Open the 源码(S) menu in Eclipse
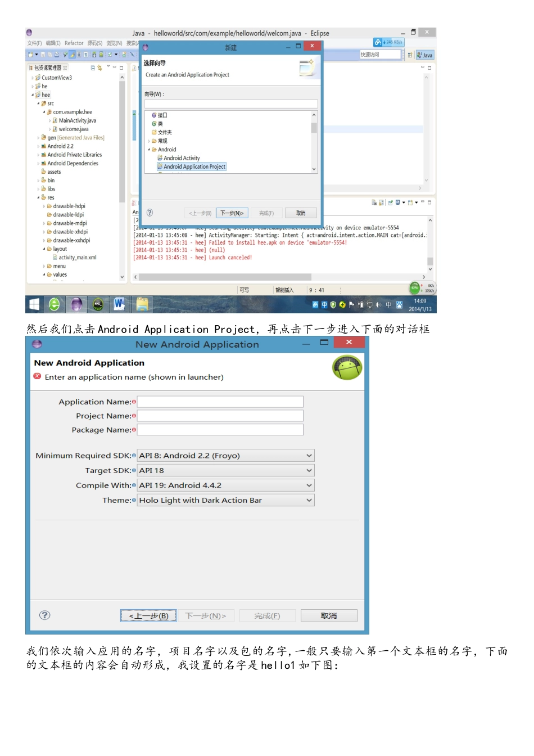Screen dimensions: 534x756 (x=94, y=43)
